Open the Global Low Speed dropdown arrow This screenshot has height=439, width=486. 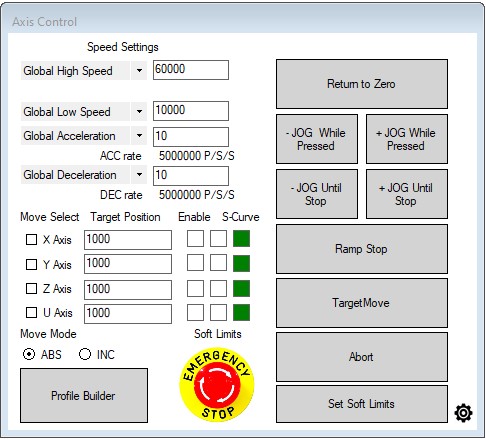[139, 112]
